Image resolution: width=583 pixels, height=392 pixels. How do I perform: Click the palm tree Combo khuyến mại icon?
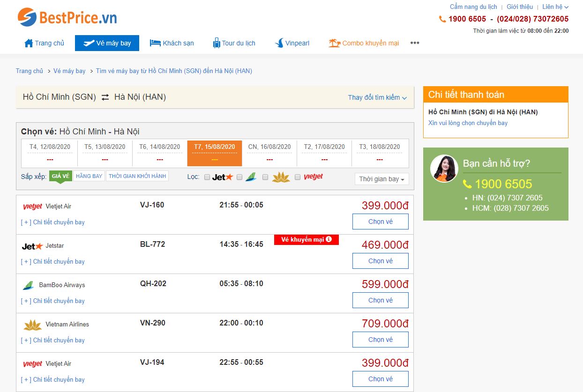click(x=334, y=43)
